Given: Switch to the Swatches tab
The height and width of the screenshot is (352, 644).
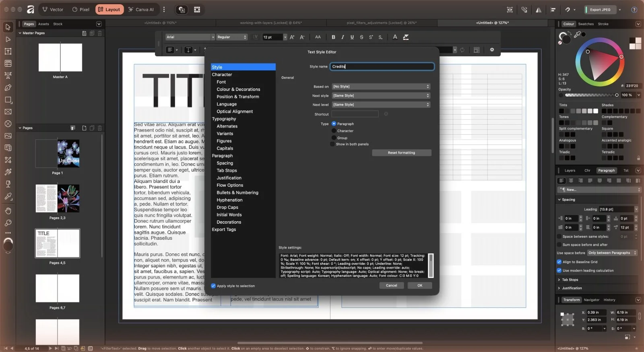Looking at the screenshot, I should pos(586,24).
